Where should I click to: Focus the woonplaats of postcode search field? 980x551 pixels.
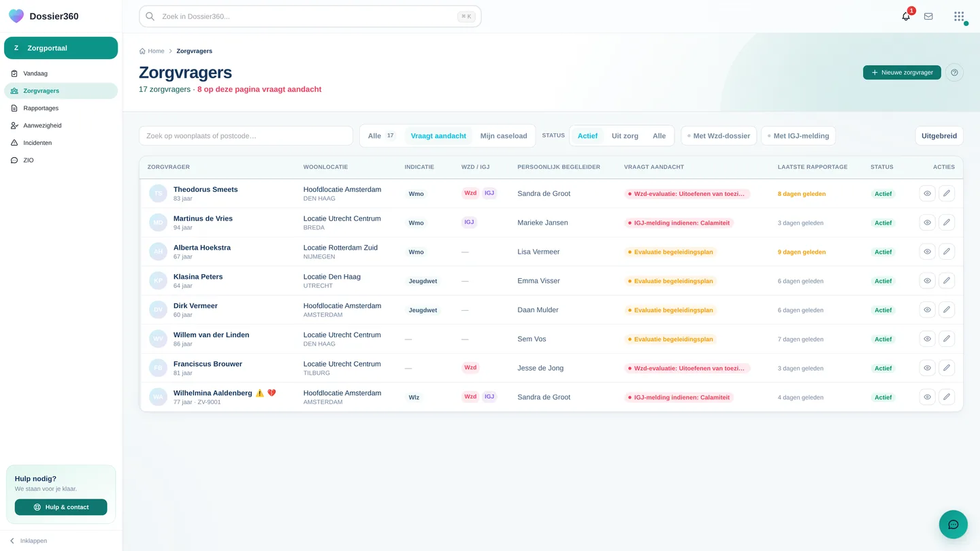(x=246, y=136)
